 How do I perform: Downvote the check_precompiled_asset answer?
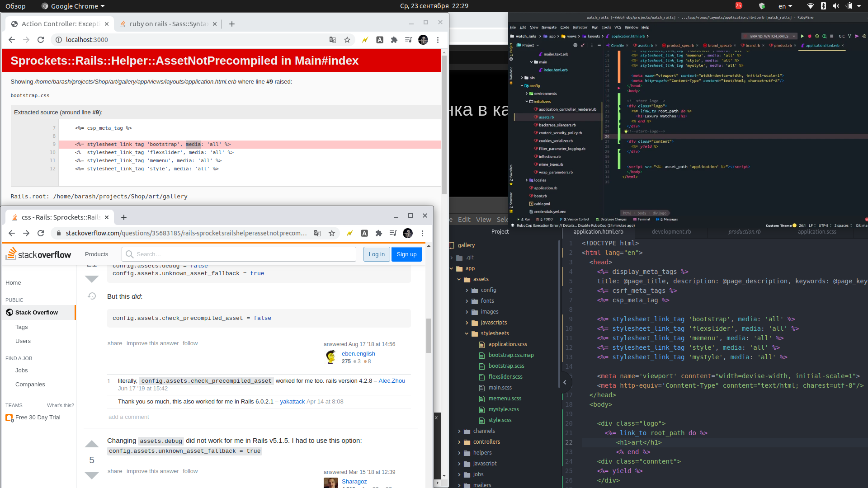coord(92,279)
